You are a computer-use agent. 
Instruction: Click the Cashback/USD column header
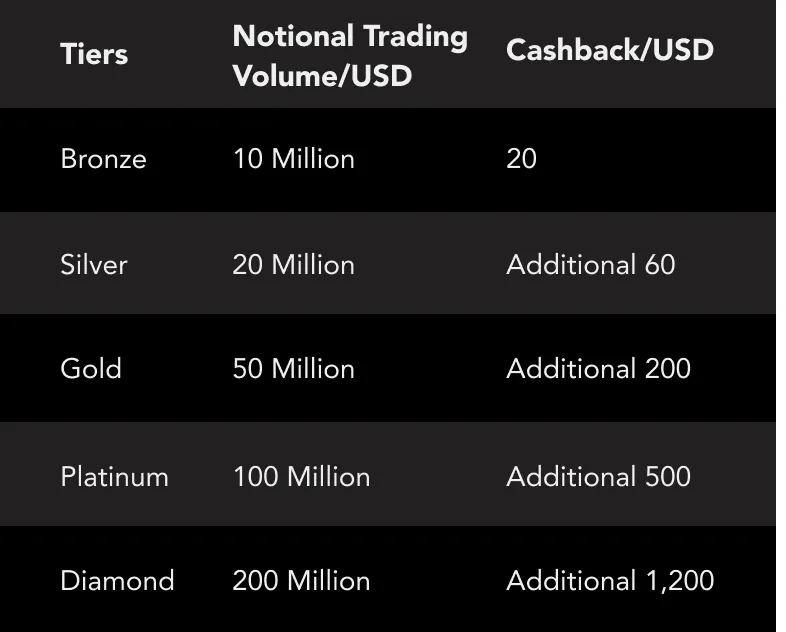point(610,50)
